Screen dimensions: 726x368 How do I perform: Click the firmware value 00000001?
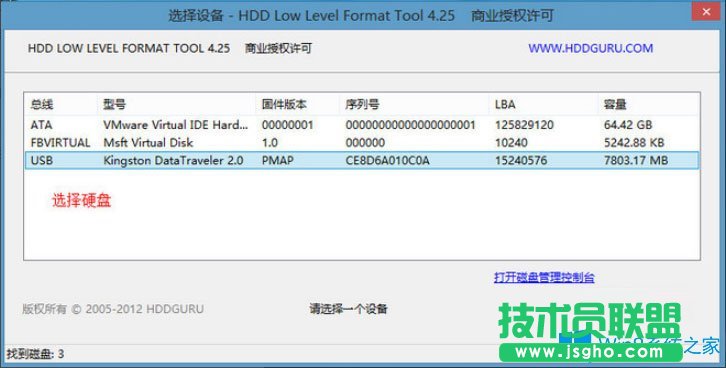tap(288, 125)
